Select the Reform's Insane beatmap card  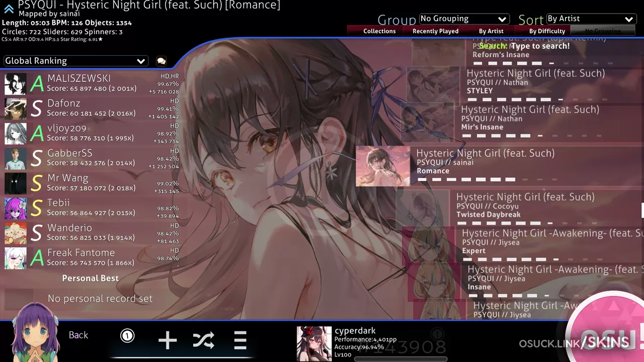pos(528,53)
